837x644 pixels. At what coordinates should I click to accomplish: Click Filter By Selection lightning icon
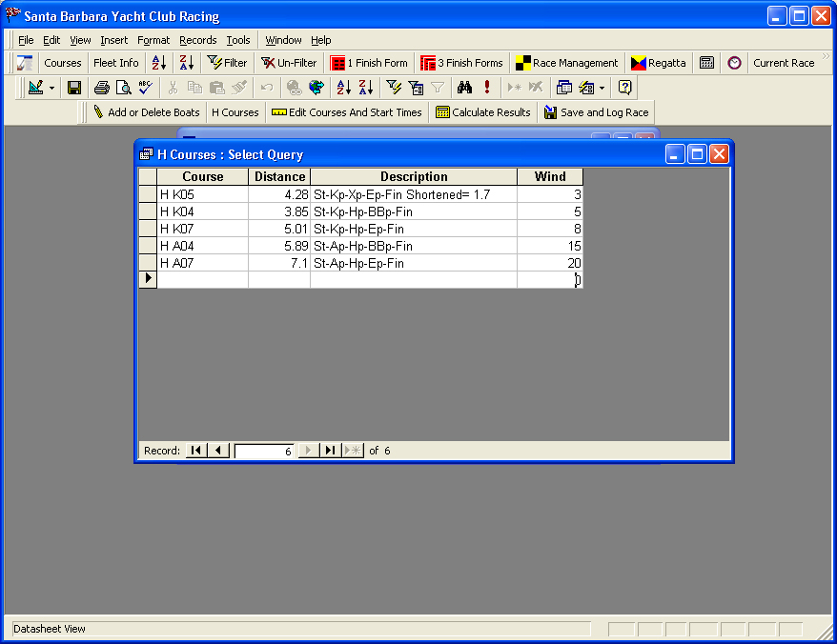[394, 88]
